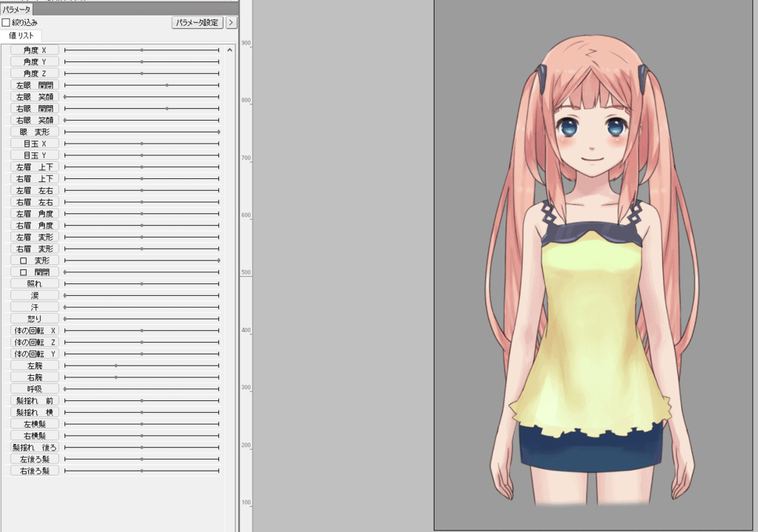
Task: Click the parameter list scroll-up arrow
Action: pyautogui.click(x=229, y=50)
